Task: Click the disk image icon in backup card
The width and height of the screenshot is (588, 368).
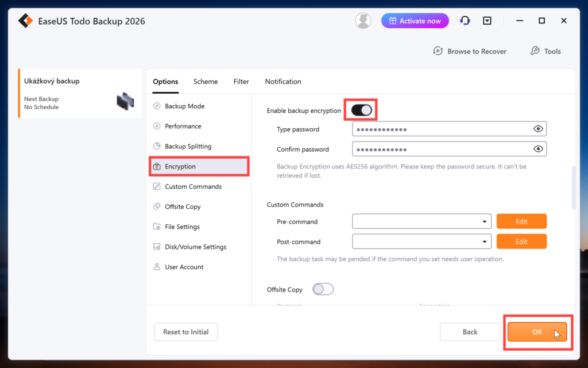Action: [125, 101]
